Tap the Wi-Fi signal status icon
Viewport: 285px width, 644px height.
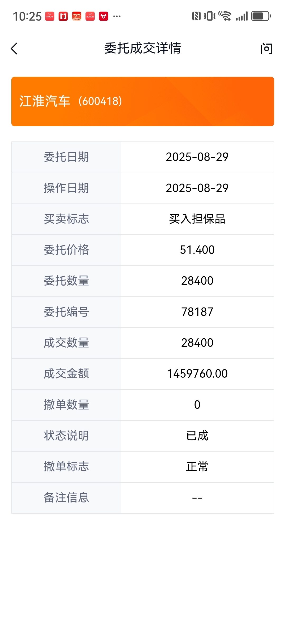tap(225, 16)
